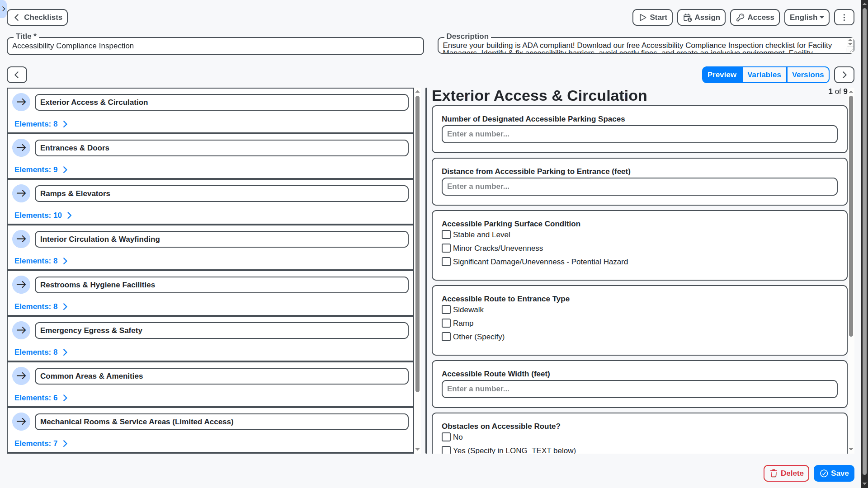868x488 pixels.
Task: Open the section options arrow next to Exterior Access & Circulation
Action: [21, 102]
